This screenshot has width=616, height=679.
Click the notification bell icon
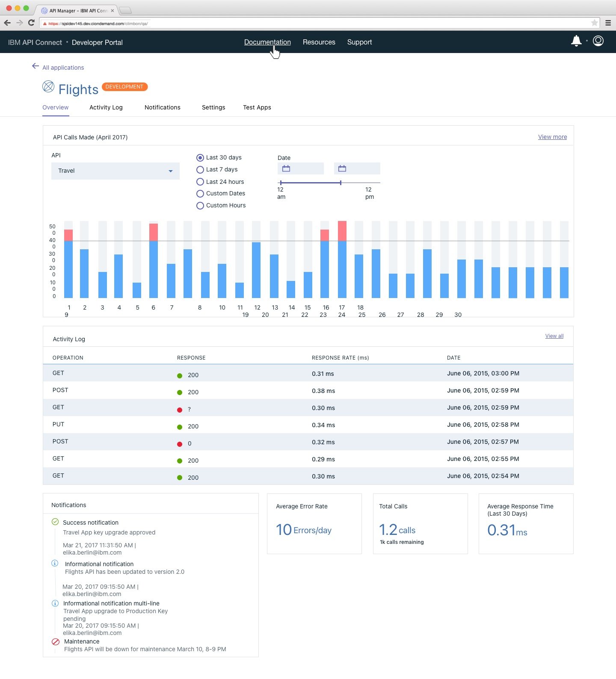pos(576,41)
